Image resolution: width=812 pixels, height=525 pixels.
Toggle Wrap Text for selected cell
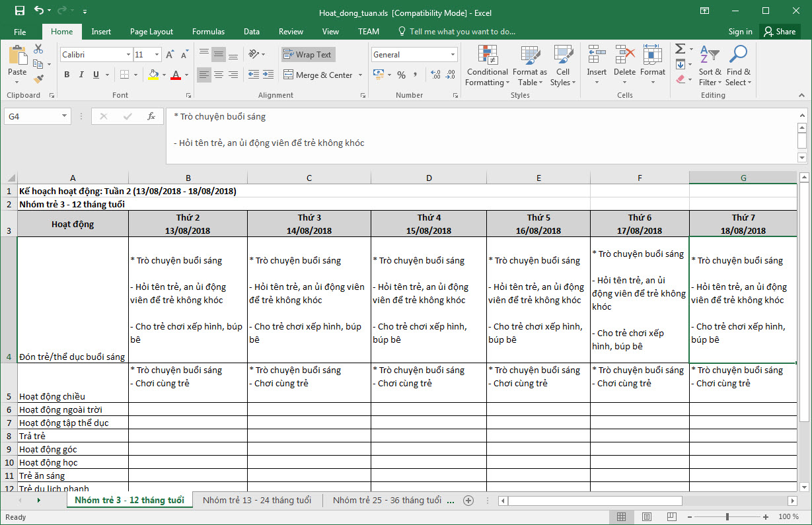[307, 55]
